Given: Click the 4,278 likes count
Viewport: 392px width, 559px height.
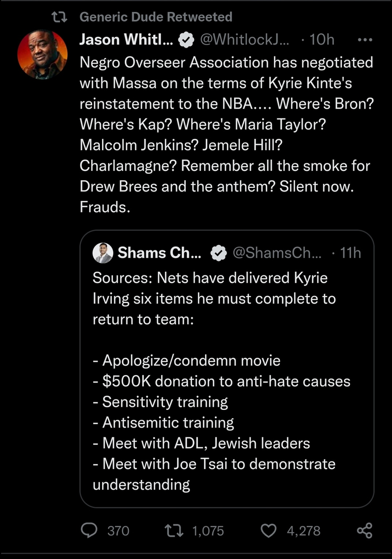Looking at the screenshot, I should click(304, 531).
